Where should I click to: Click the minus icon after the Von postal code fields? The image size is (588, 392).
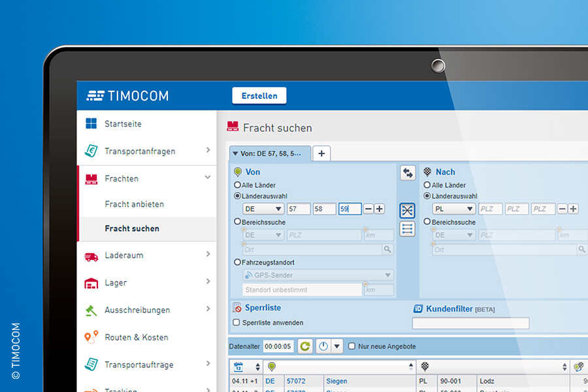[x=368, y=209]
